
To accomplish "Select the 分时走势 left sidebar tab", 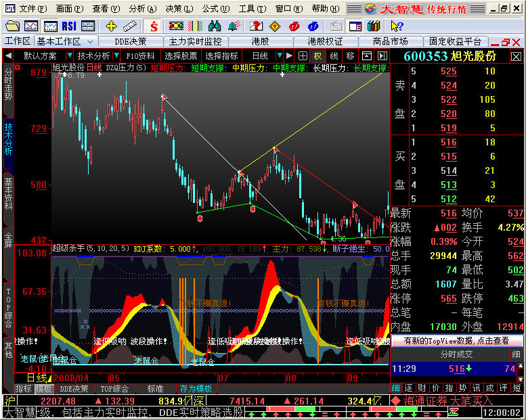I will click(x=8, y=85).
